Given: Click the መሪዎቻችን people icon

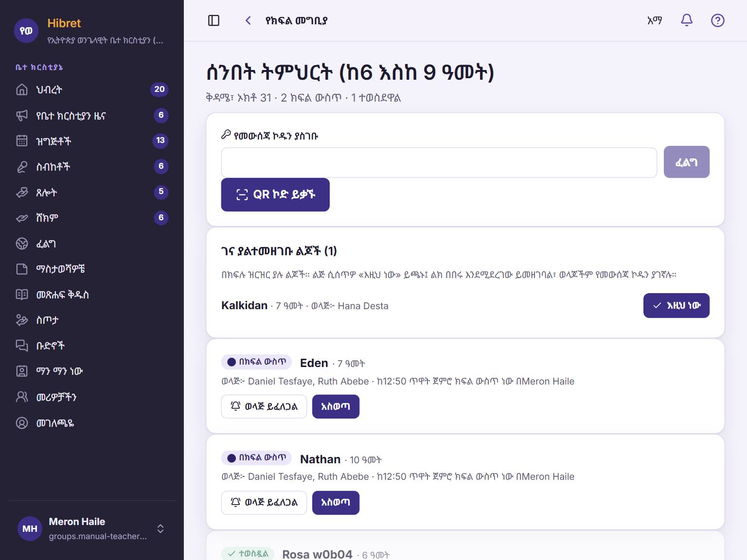Looking at the screenshot, I should 22,397.
